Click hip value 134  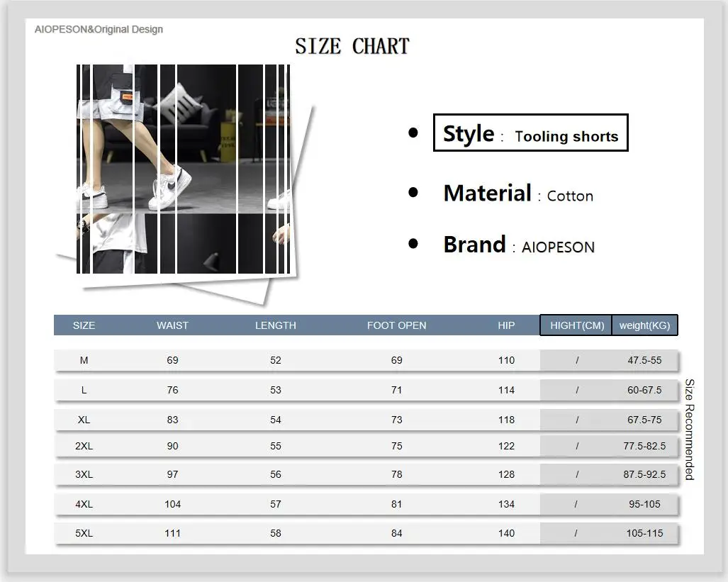click(x=507, y=504)
